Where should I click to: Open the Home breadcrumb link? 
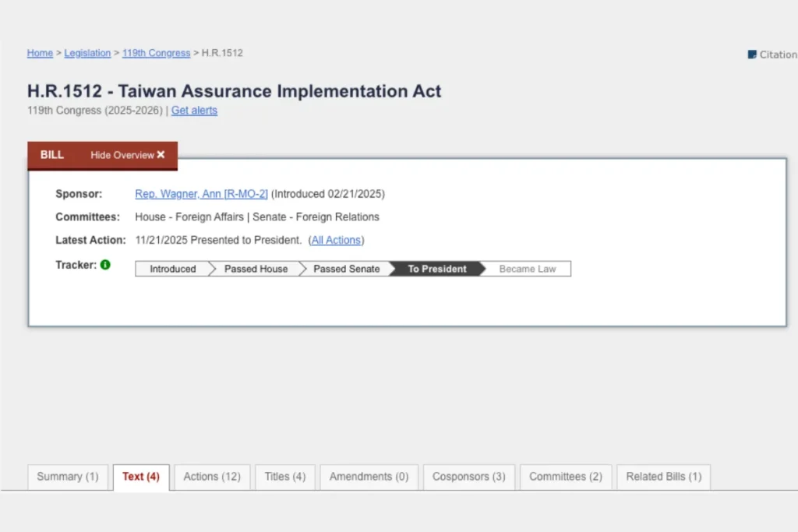pyautogui.click(x=40, y=53)
